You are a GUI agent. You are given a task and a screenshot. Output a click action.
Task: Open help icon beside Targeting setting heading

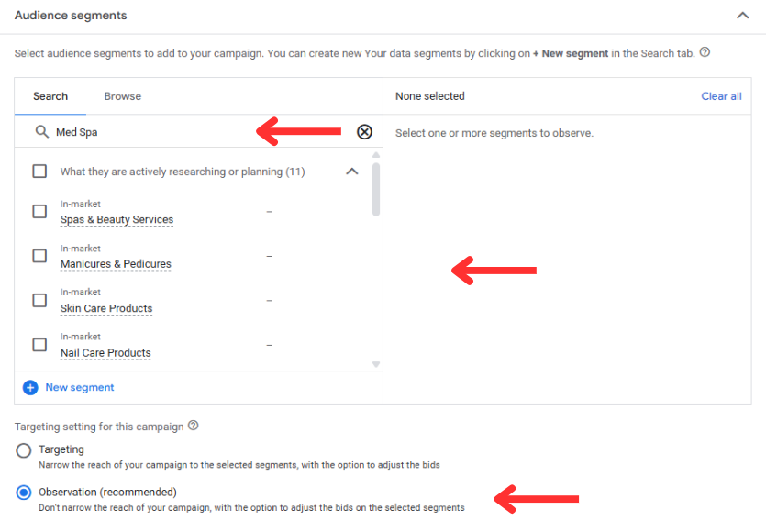(x=194, y=426)
